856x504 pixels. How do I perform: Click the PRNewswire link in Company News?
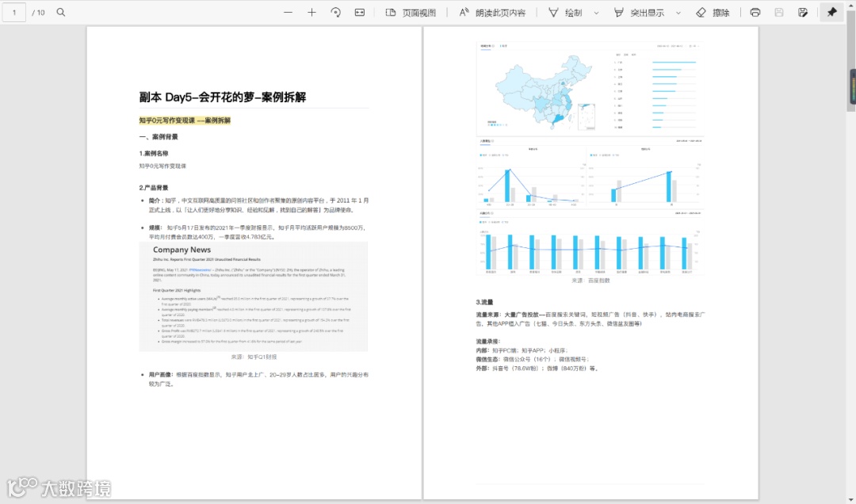click(x=199, y=269)
